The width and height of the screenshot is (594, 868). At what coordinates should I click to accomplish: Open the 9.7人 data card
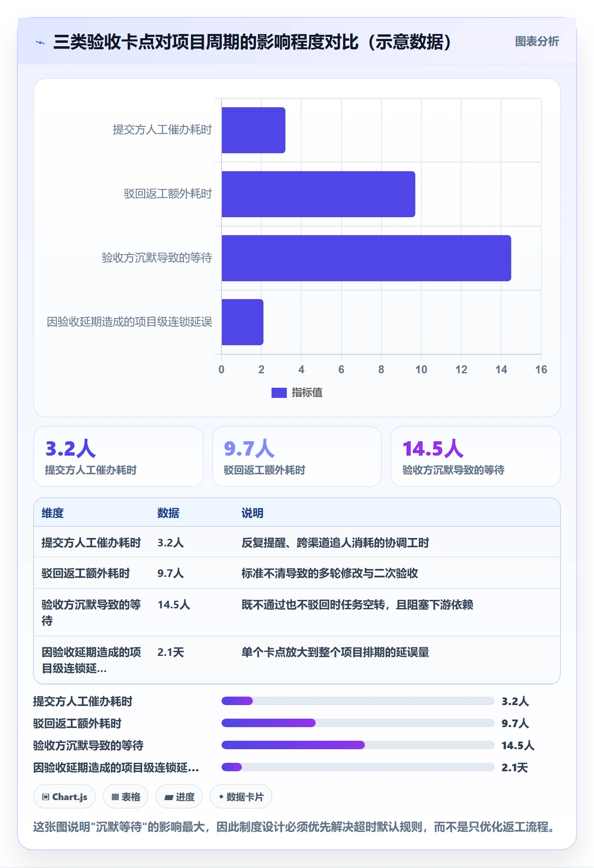[x=297, y=456]
